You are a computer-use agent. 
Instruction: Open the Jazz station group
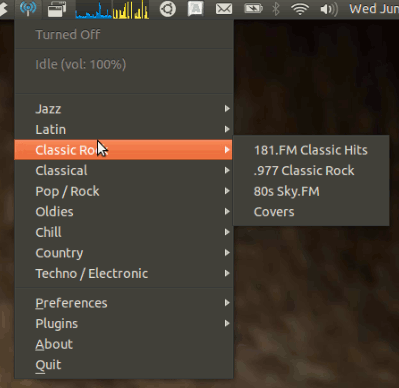pos(124,109)
